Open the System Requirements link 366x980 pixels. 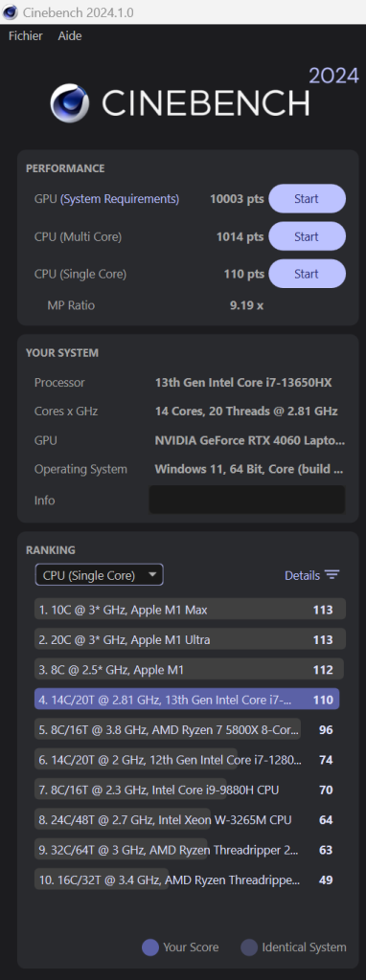(120, 199)
